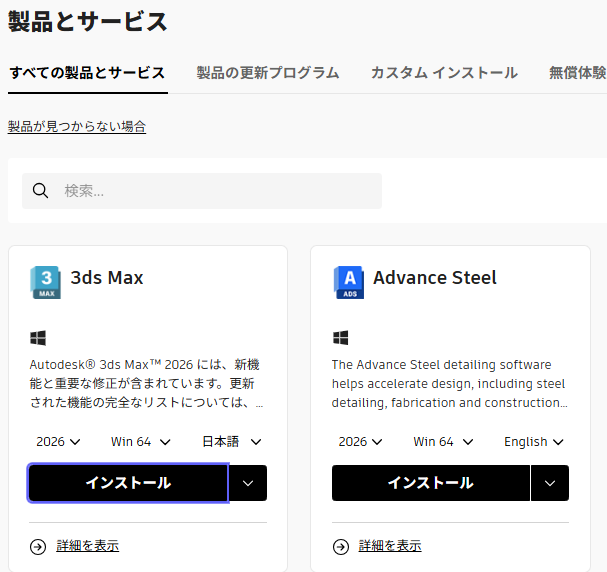Click arrow circle icon on Advance Steel card
Viewport: 607px width, 572px height.
point(341,547)
